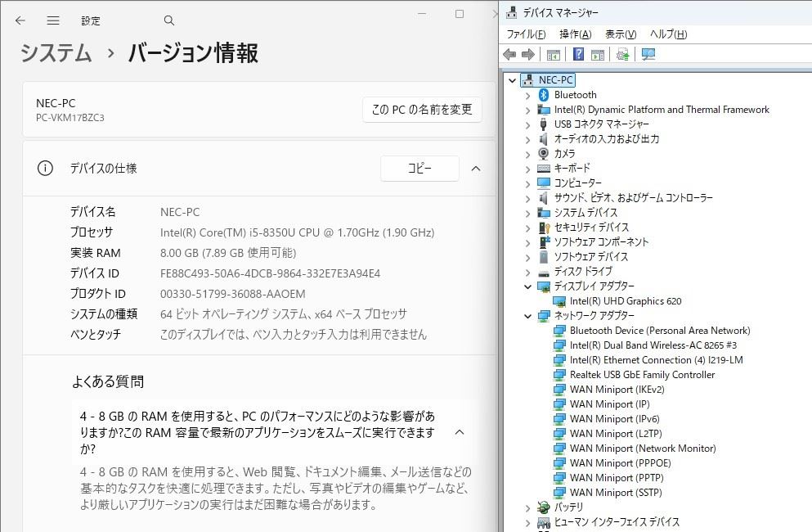Open the 操作(A) menu
812x532 pixels.
[x=576, y=34]
